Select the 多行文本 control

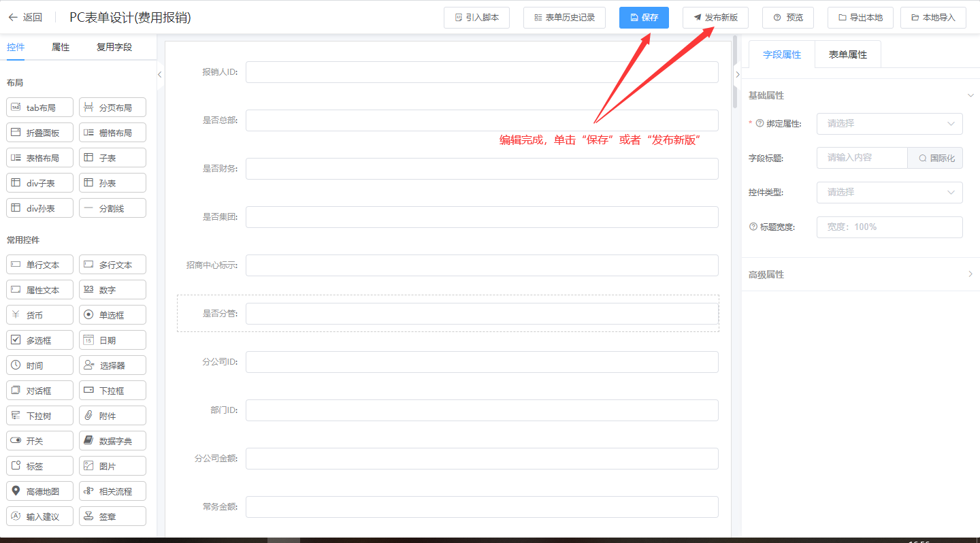(x=113, y=265)
